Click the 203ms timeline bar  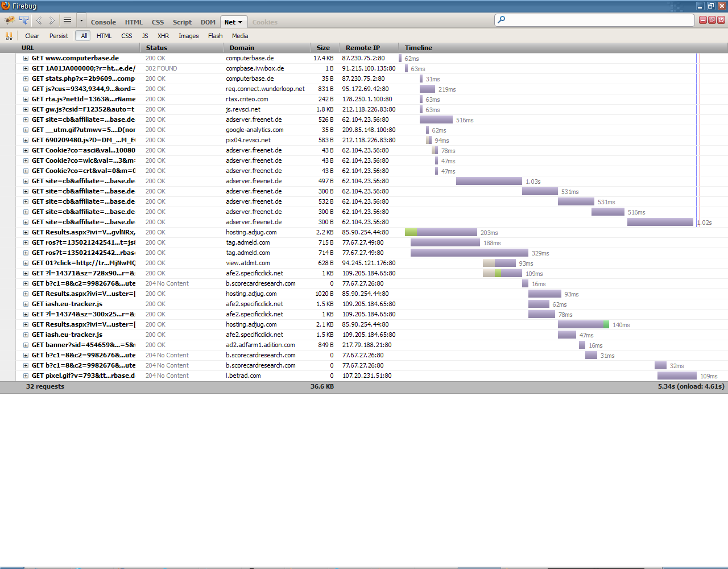[441, 232]
